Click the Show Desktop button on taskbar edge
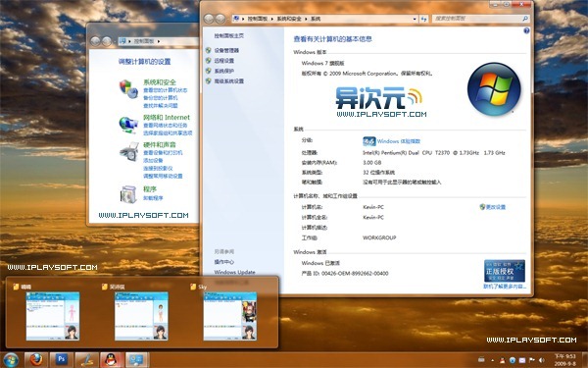The height and width of the screenshot is (368, 588). click(x=585, y=360)
